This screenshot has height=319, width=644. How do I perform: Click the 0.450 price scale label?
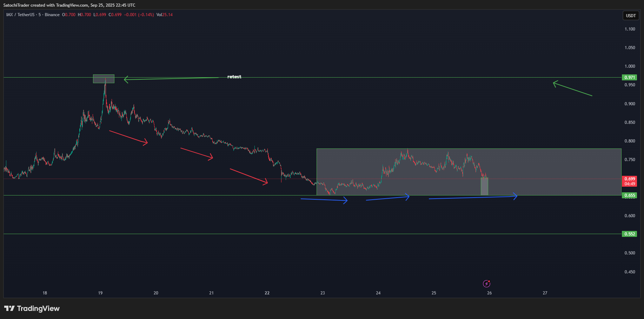(630, 272)
